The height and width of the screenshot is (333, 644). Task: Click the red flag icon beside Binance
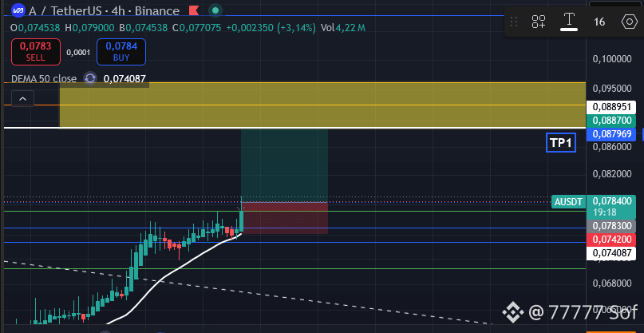(194, 10)
